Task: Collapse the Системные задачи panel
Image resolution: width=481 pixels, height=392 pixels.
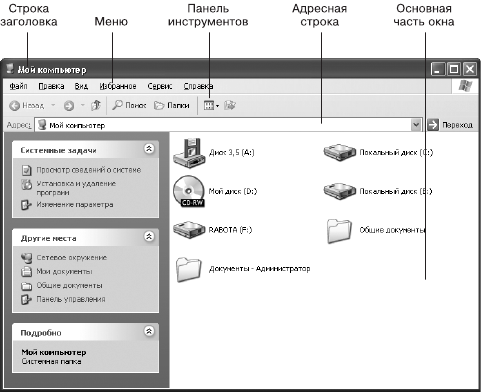Action: tap(149, 149)
